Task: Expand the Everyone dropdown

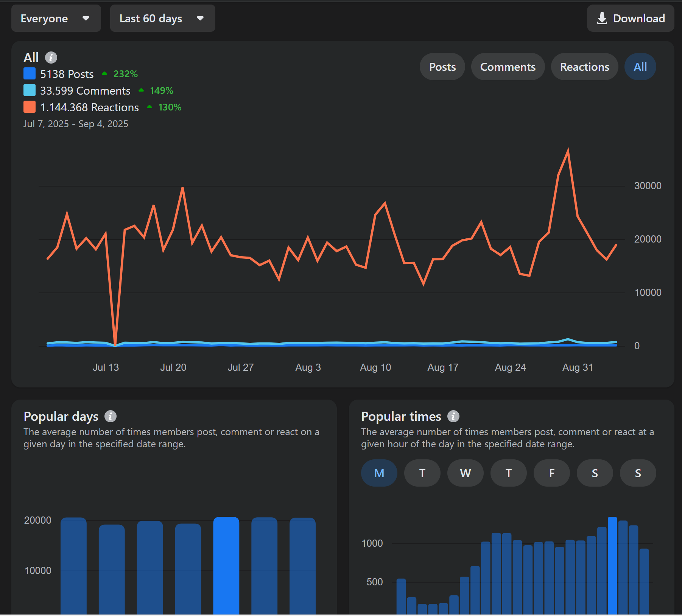Action: point(56,19)
